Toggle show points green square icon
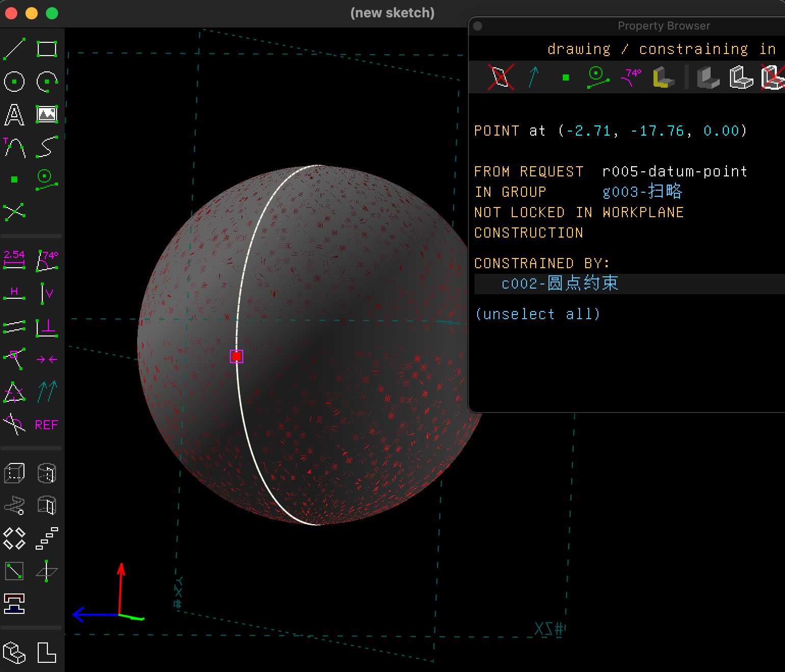Viewport: 785px width, 672px height. coord(565,77)
